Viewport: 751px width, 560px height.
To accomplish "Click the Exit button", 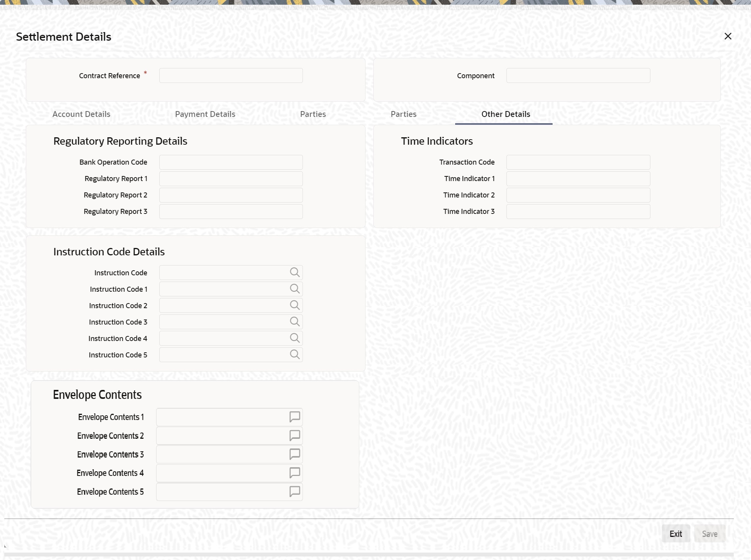I will coord(676,534).
